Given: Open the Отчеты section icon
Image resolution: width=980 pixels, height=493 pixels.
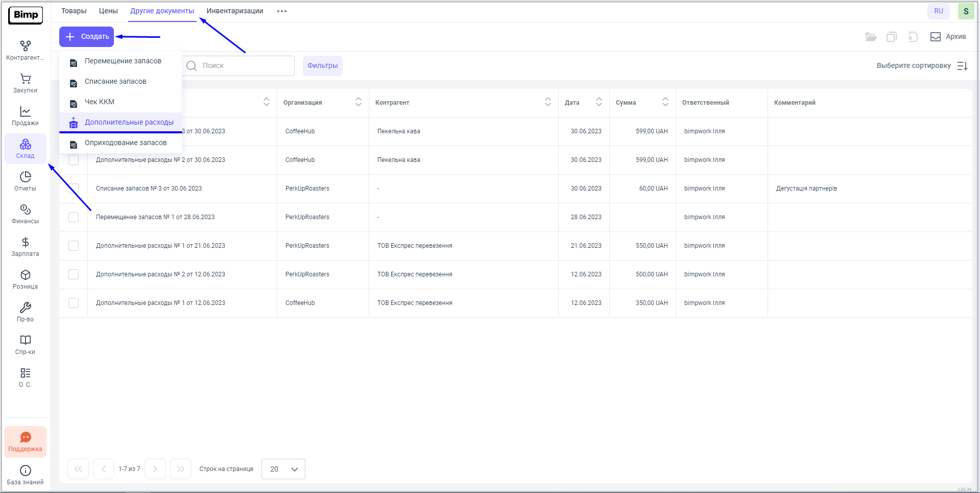Looking at the screenshot, I should (25, 177).
